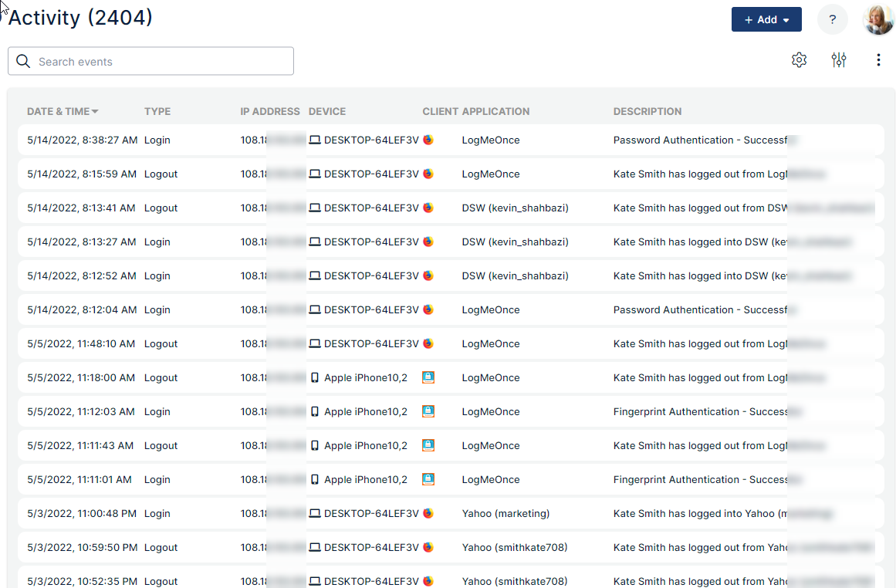Click DSW (kevin_shahbazi) in 8:12:52 AM row
This screenshot has width=896, height=588.
pyautogui.click(x=515, y=275)
